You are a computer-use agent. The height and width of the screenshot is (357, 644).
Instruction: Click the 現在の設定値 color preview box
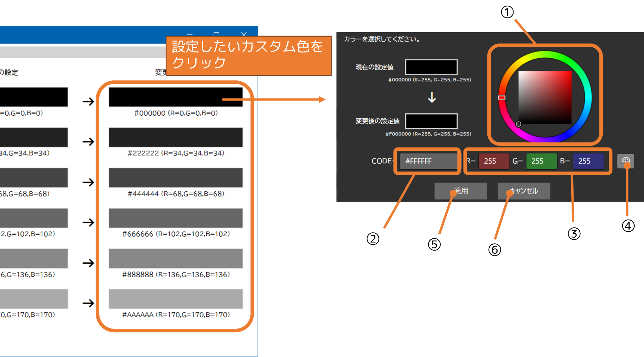[x=431, y=67]
